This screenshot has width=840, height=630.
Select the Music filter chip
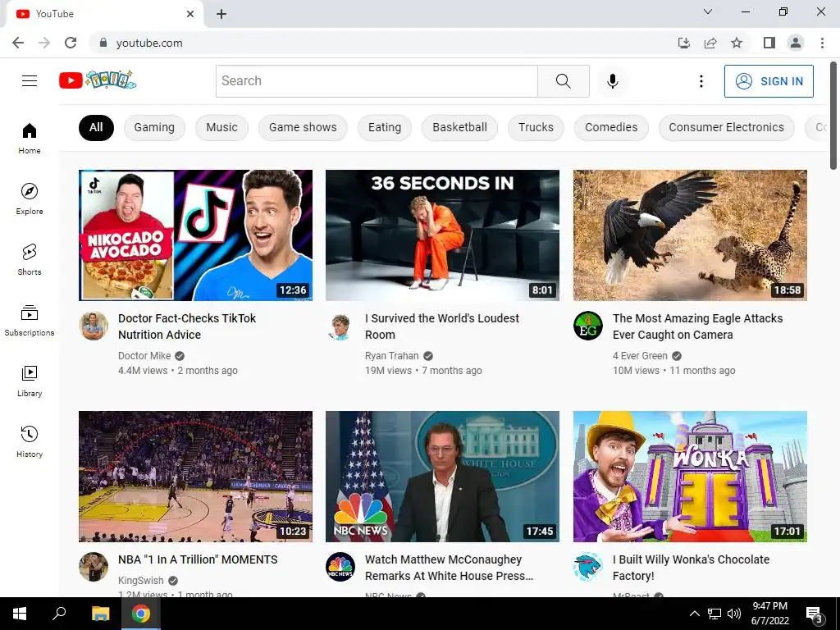pos(221,127)
